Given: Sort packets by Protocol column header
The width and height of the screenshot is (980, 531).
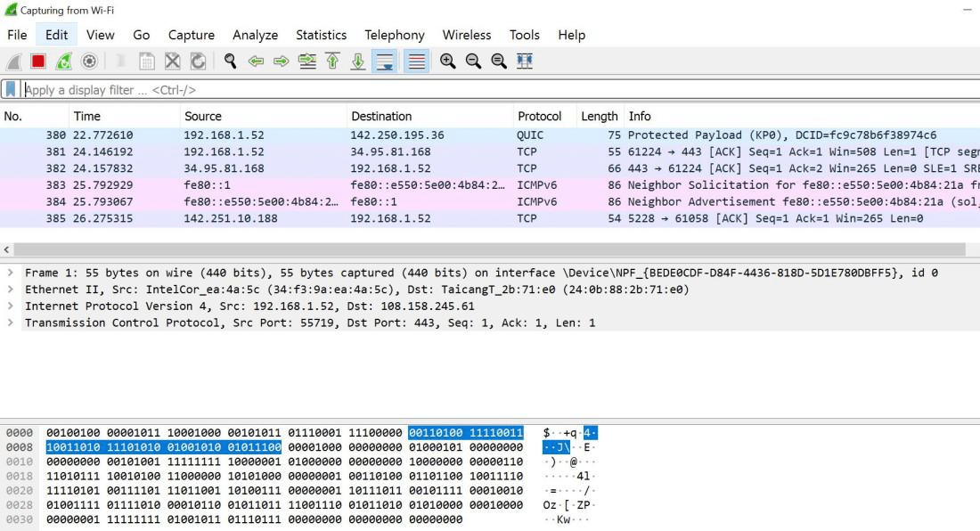Looking at the screenshot, I should point(539,117).
